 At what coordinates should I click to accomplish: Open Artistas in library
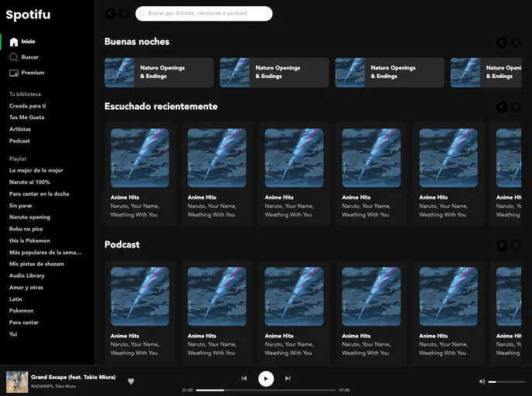coord(20,129)
